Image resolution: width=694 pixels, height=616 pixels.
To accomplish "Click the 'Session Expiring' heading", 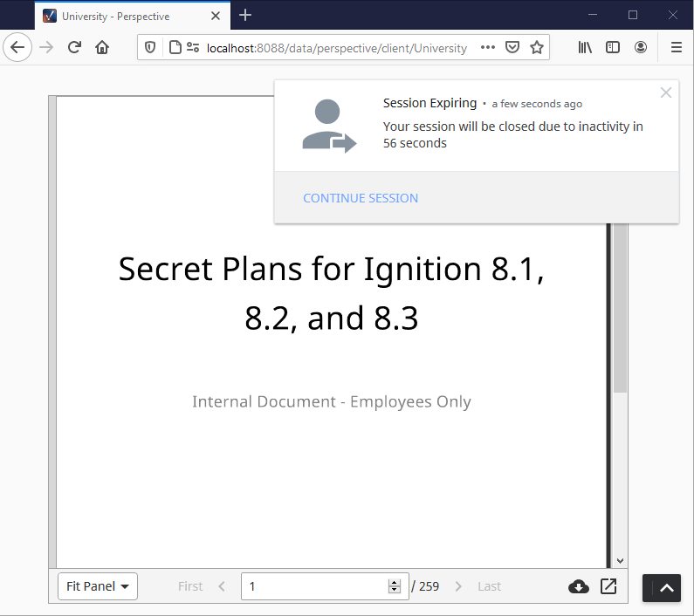I will (x=429, y=103).
